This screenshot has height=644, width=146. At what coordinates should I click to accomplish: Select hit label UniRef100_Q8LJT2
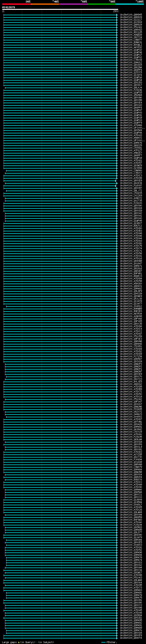coord(131,191)
